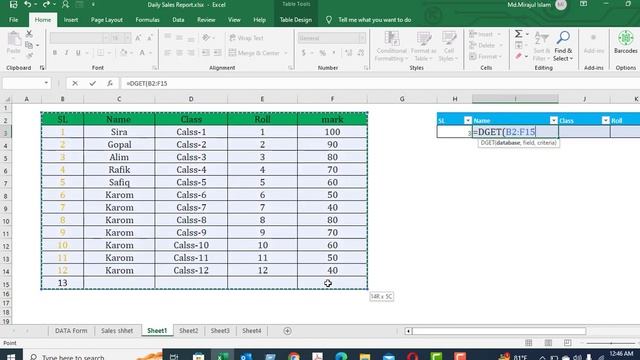640x360 pixels.
Task: Open Find & Select magnifier
Action: [563, 46]
